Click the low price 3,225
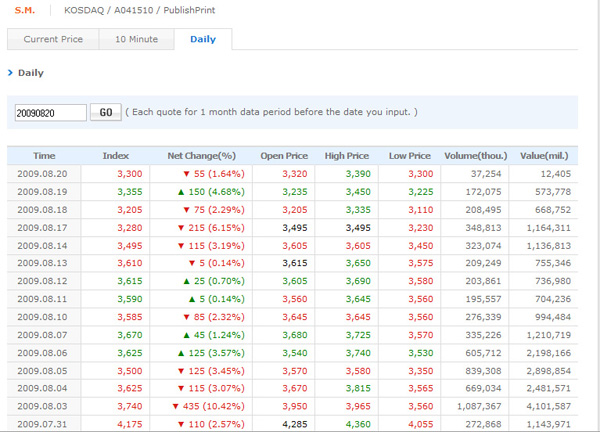The height and width of the screenshot is (432, 600). [x=421, y=192]
